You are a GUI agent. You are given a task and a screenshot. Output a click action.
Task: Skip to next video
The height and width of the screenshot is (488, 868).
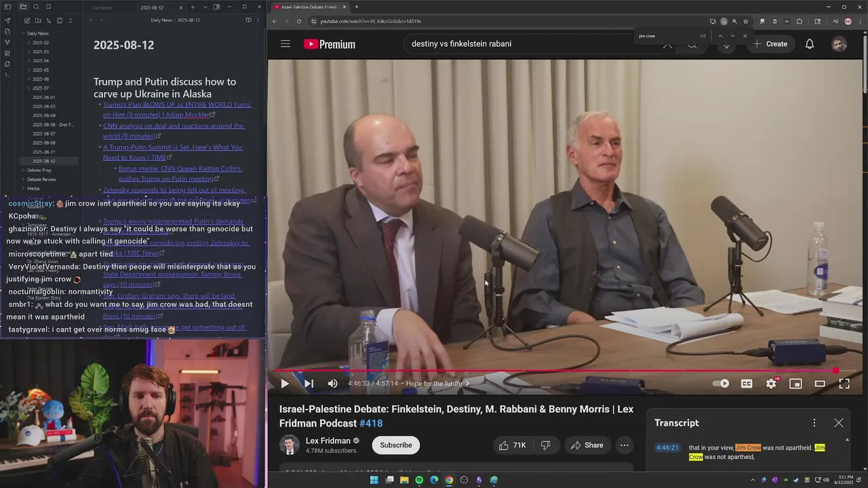point(309,384)
